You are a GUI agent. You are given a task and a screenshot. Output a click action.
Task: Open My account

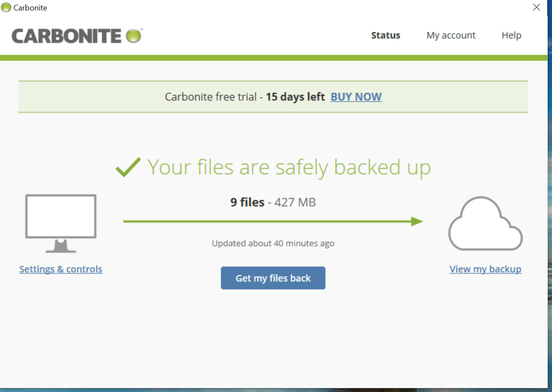point(451,35)
